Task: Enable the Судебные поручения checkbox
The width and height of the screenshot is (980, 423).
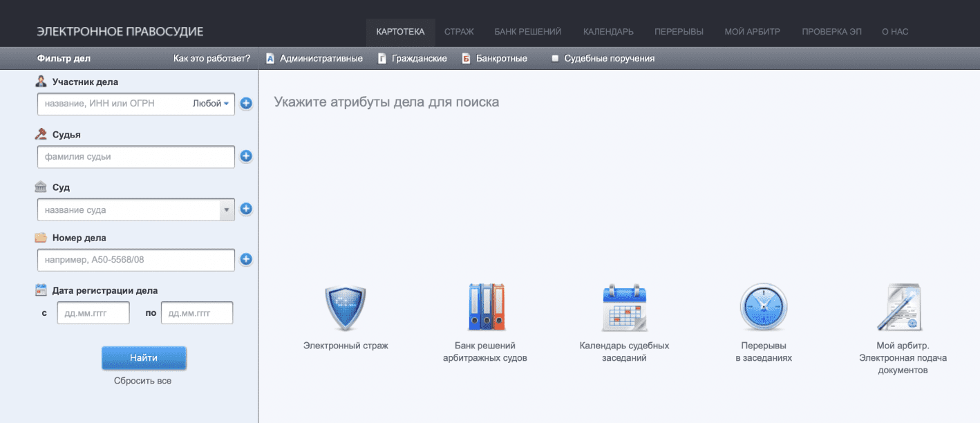Action: click(555, 59)
